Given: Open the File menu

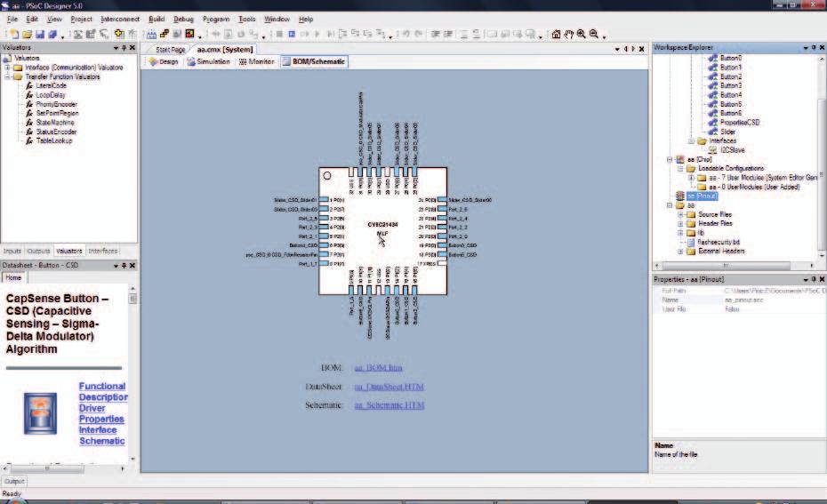Looking at the screenshot, I should 12,19.
